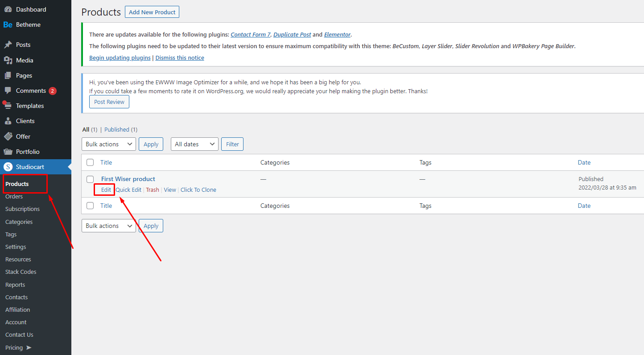Click the Pages icon in sidebar
The height and width of the screenshot is (355, 644).
[x=8, y=75]
